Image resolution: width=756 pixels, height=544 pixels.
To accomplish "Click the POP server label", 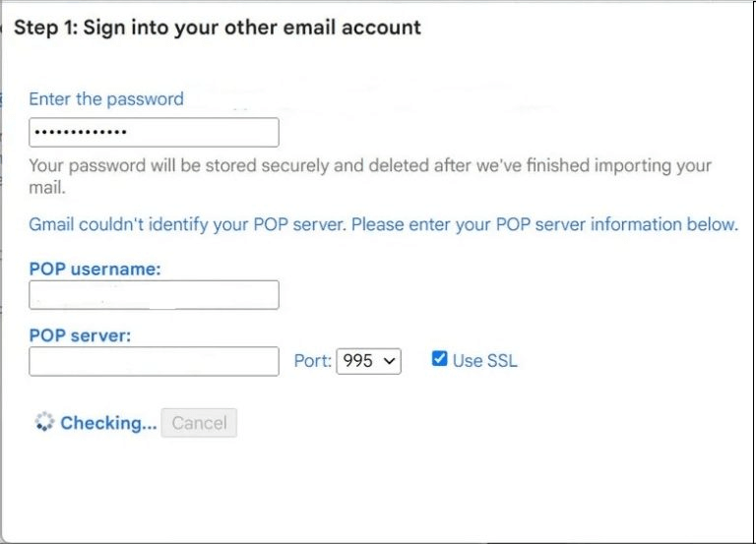I will pyautogui.click(x=80, y=335).
